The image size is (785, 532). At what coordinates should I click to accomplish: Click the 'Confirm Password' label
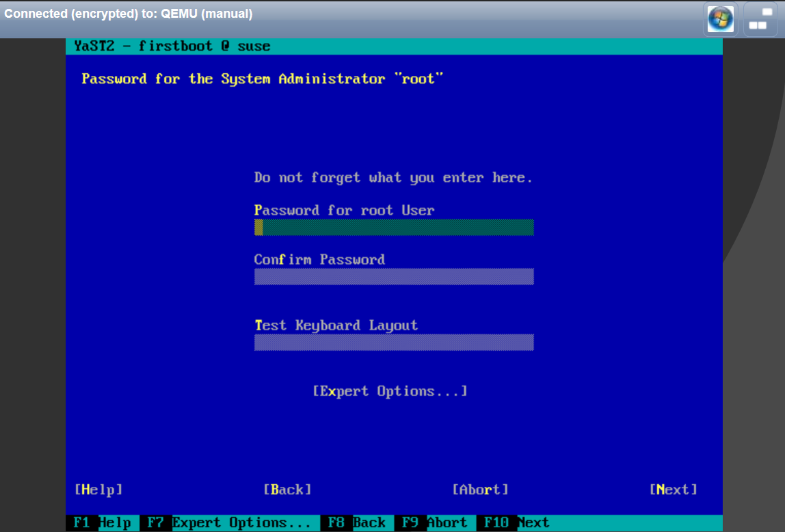(x=319, y=260)
